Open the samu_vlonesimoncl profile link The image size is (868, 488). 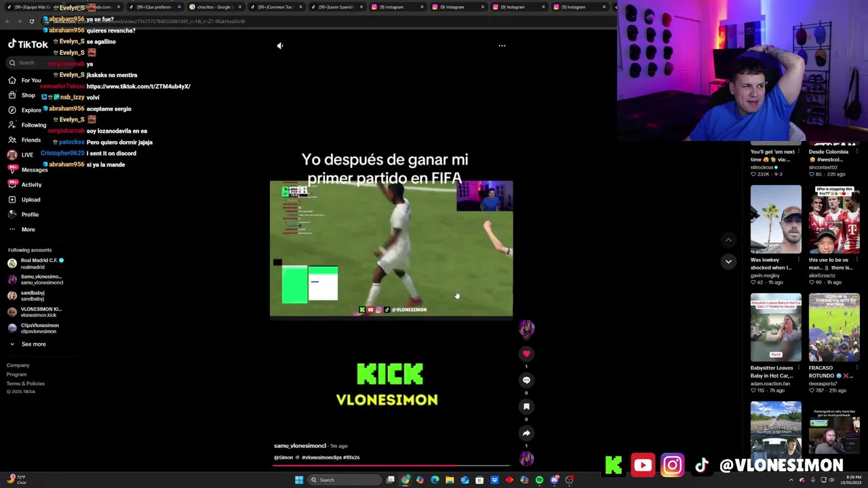(300, 446)
